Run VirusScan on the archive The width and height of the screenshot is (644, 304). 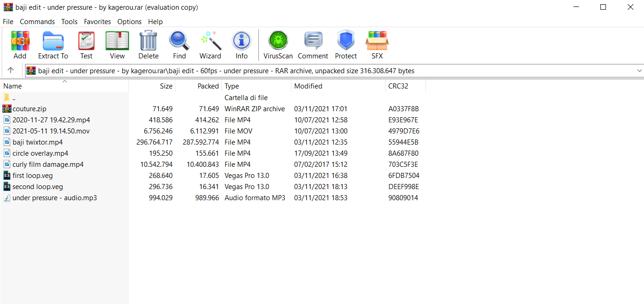278,41
